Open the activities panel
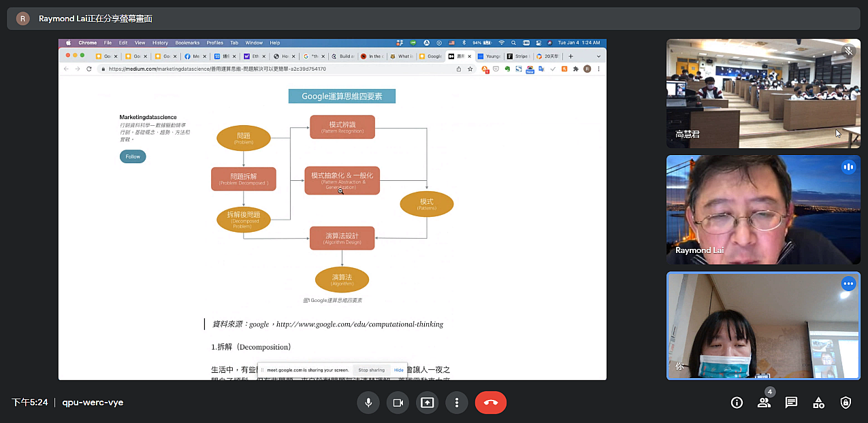Screen dimensions: 868x423 tap(818, 402)
